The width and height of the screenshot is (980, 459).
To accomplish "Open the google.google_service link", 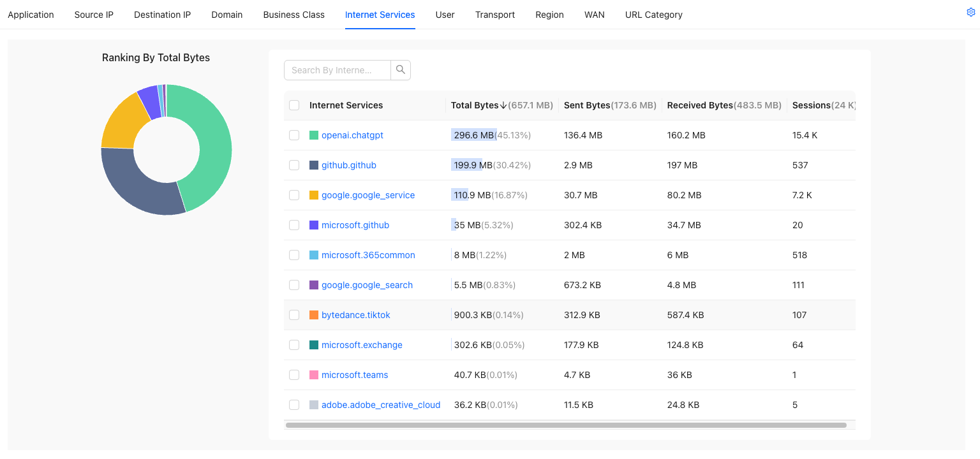I will pos(368,195).
